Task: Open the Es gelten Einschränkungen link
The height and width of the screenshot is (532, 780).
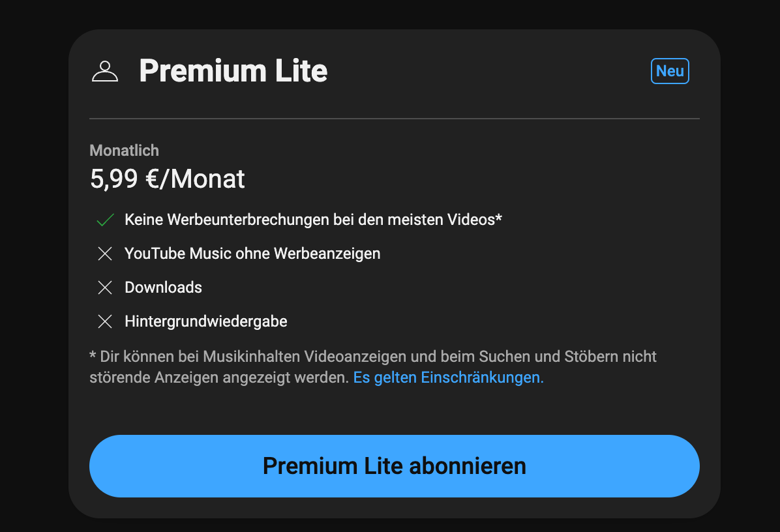Action: point(448,377)
